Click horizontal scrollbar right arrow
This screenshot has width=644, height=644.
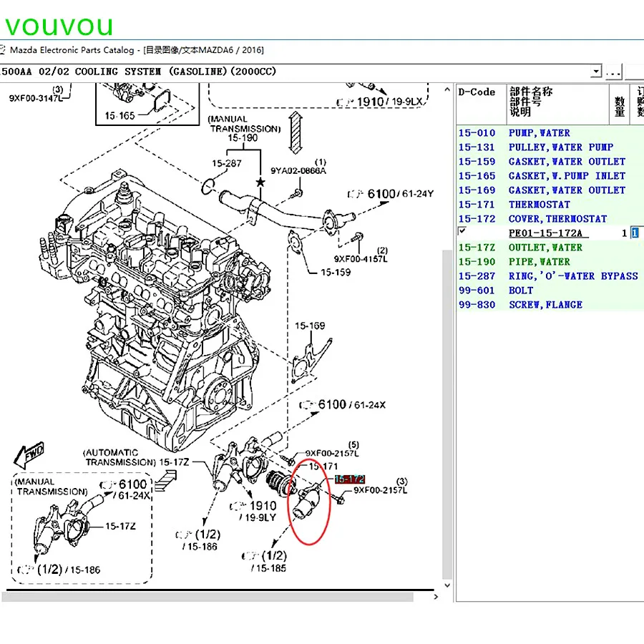click(436, 597)
